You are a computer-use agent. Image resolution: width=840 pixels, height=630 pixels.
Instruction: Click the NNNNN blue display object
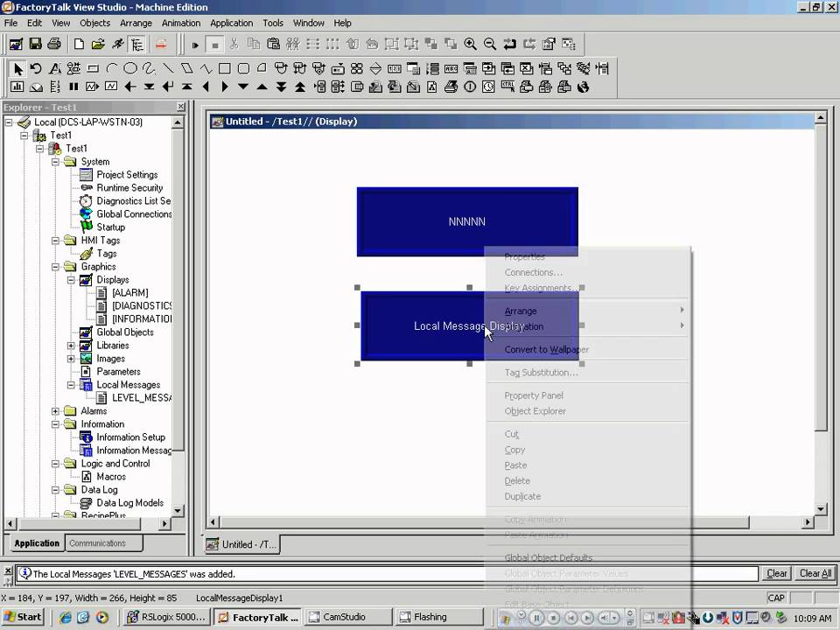(x=467, y=221)
